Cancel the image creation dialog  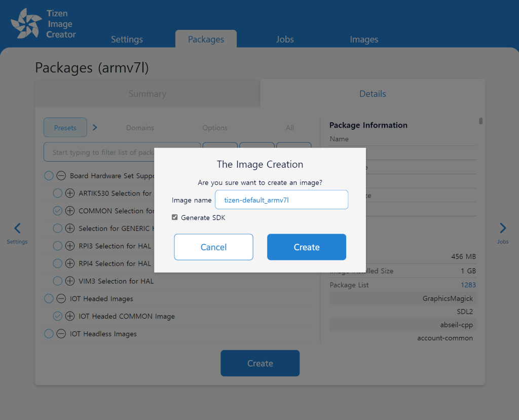point(213,247)
